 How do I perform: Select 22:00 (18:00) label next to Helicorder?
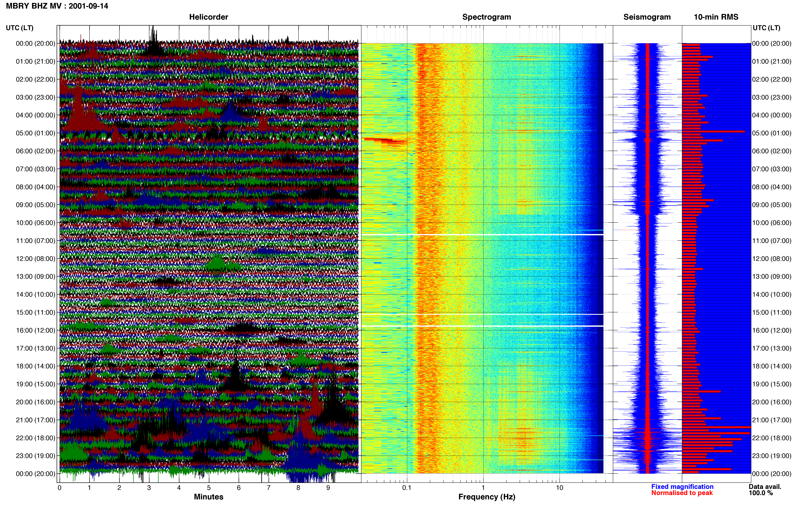coord(36,438)
